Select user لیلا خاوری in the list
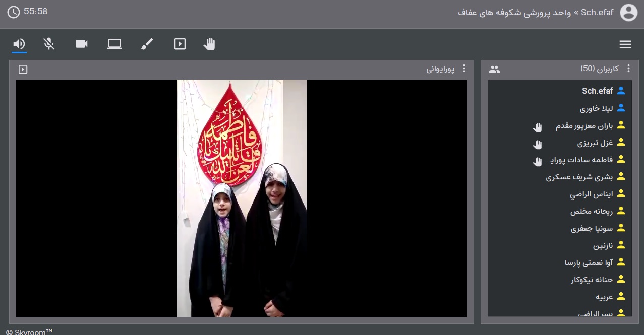 coord(596,108)
